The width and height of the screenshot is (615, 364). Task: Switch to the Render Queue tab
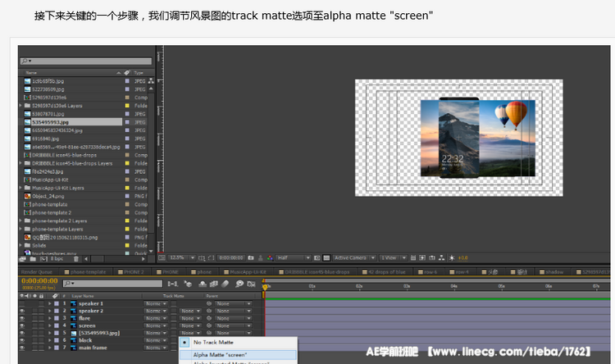coord(36,272)
